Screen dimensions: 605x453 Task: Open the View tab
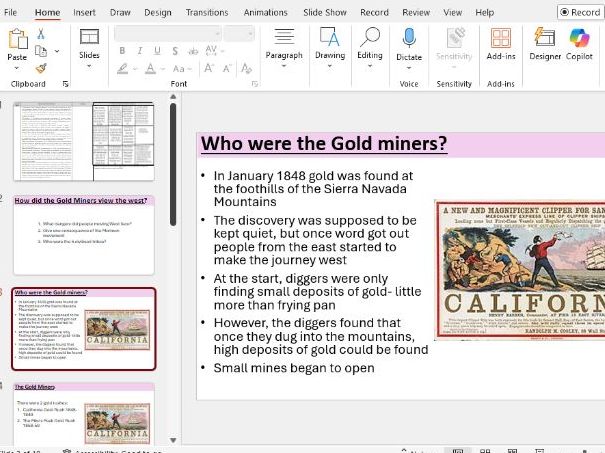[x=452, y=12]
